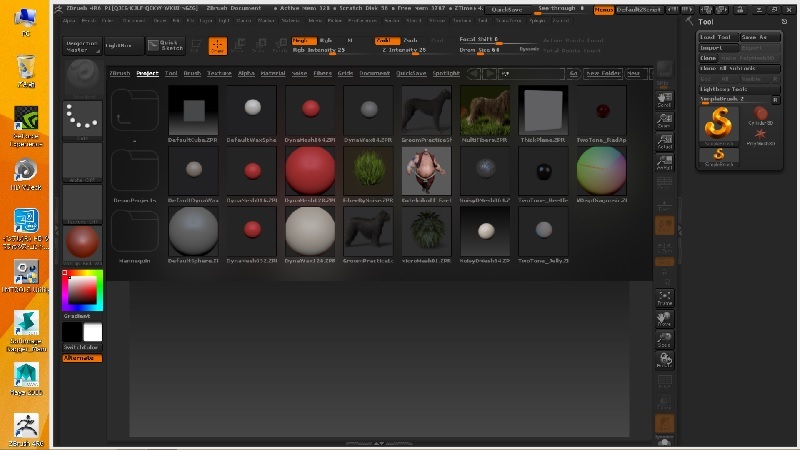The image size is (800, 450).
Task: Click the Import button
Action: (x=718, y=48)
